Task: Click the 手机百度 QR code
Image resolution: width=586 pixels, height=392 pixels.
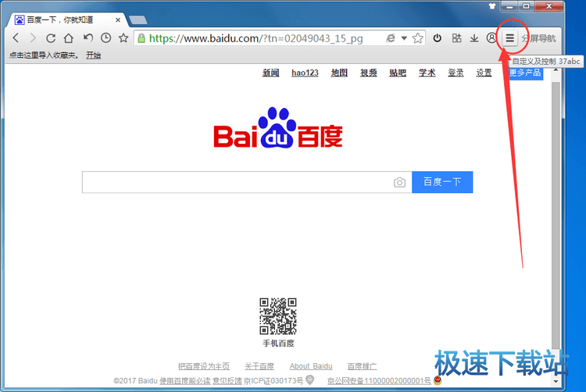Action: tap(278, 315)
